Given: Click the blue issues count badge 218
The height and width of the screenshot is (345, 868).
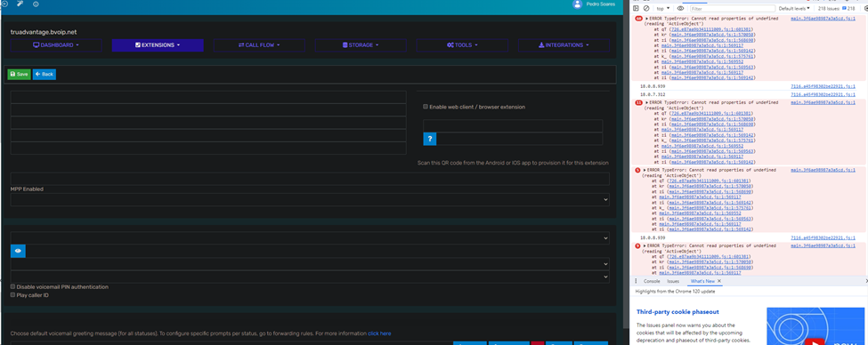Looking at the screenshot, I should [848, 8].
